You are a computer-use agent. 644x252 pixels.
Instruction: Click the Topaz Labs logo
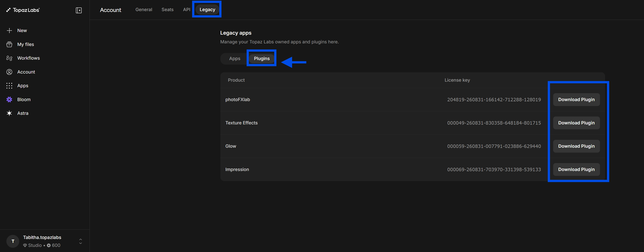click(x=23, y=10)
